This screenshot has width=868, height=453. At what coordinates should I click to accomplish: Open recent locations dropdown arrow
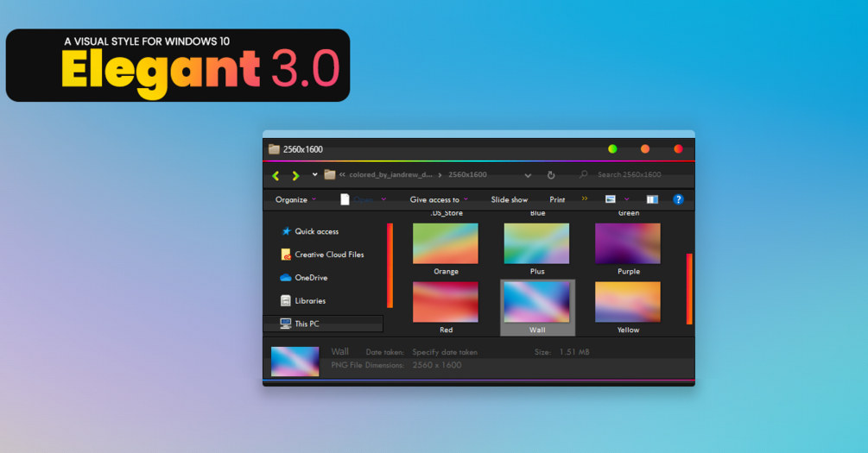[x=314, y=174]
